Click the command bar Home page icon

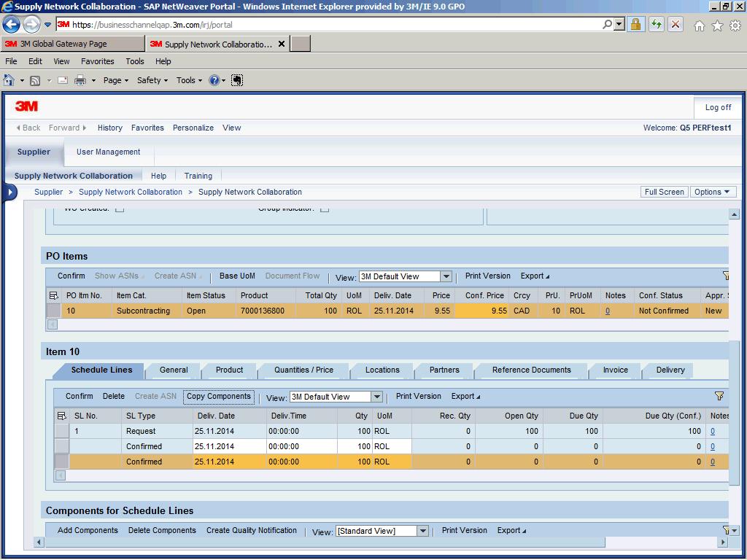click(x=9, y=80)
